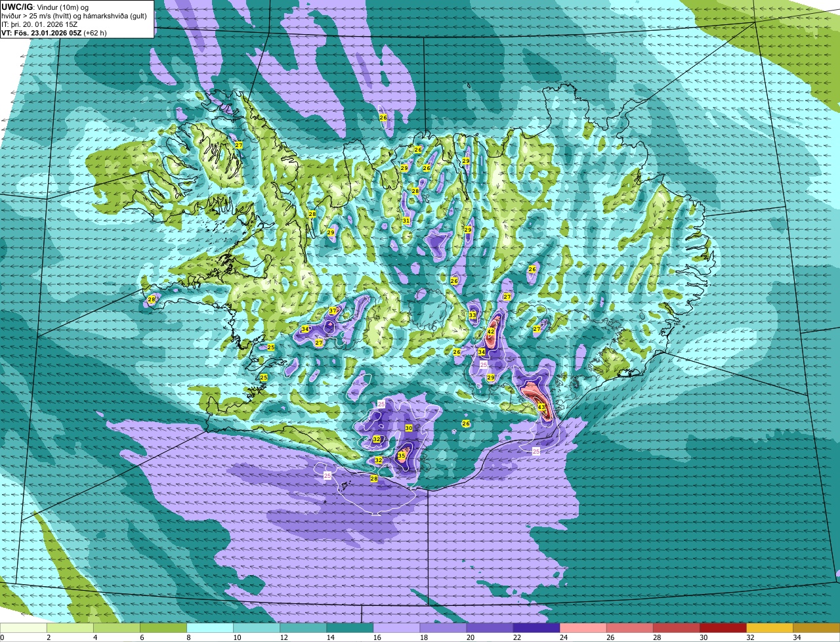Choose the red 28–30 legend swatch

coord(676,628)
